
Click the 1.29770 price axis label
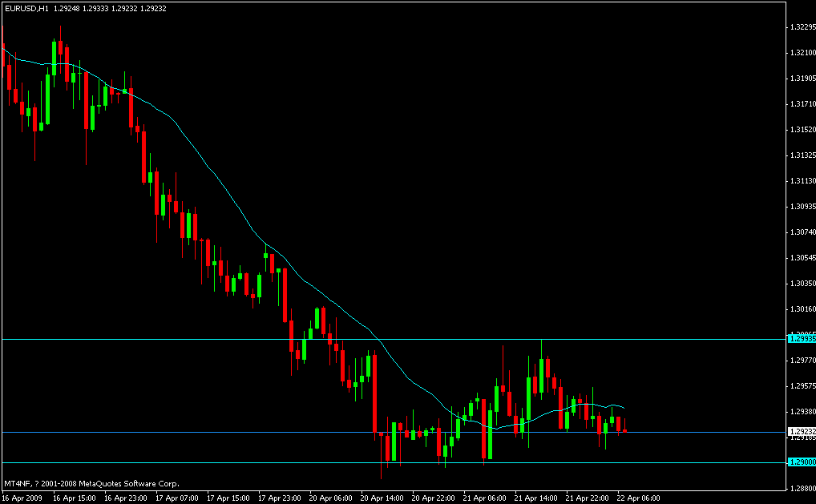[x=802, y=361]
